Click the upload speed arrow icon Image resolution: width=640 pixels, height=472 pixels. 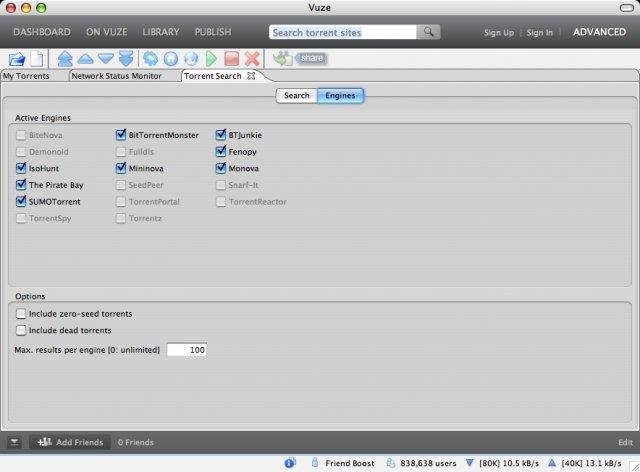click(x=552, y=463)
